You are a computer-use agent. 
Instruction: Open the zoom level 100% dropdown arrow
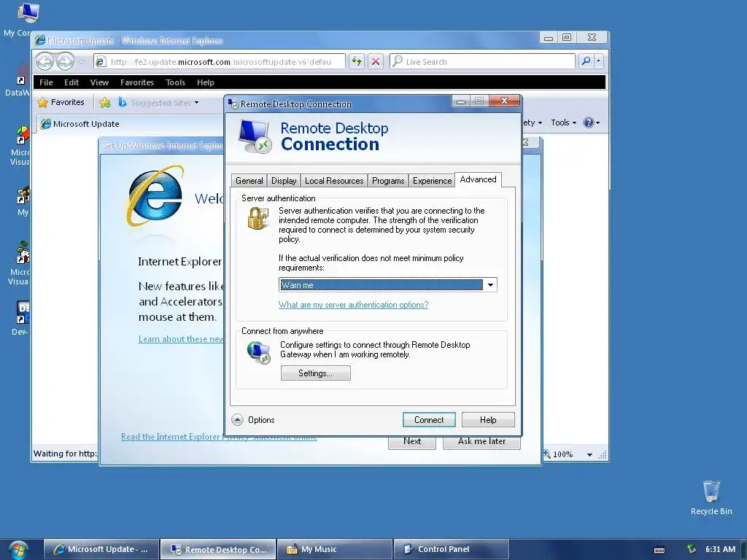(589, 455)
